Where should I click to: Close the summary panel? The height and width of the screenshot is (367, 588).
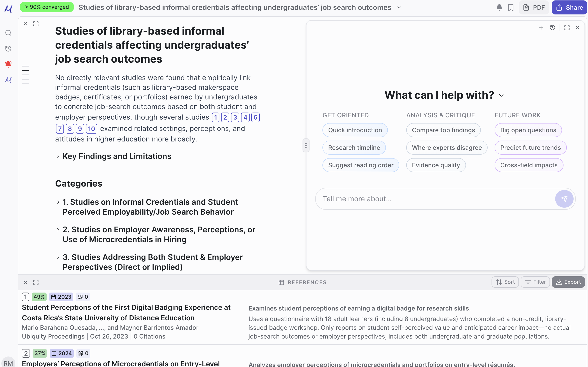[25, 24]
